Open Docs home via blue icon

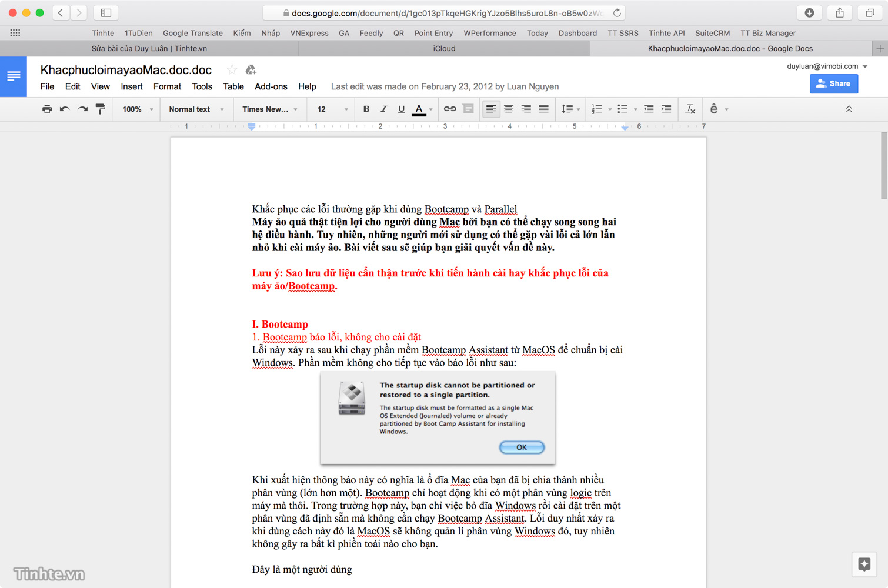[14, 76]
